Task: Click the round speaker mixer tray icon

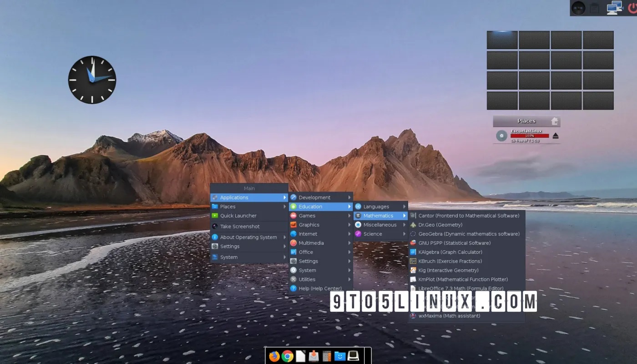Action: click(578, 8)
